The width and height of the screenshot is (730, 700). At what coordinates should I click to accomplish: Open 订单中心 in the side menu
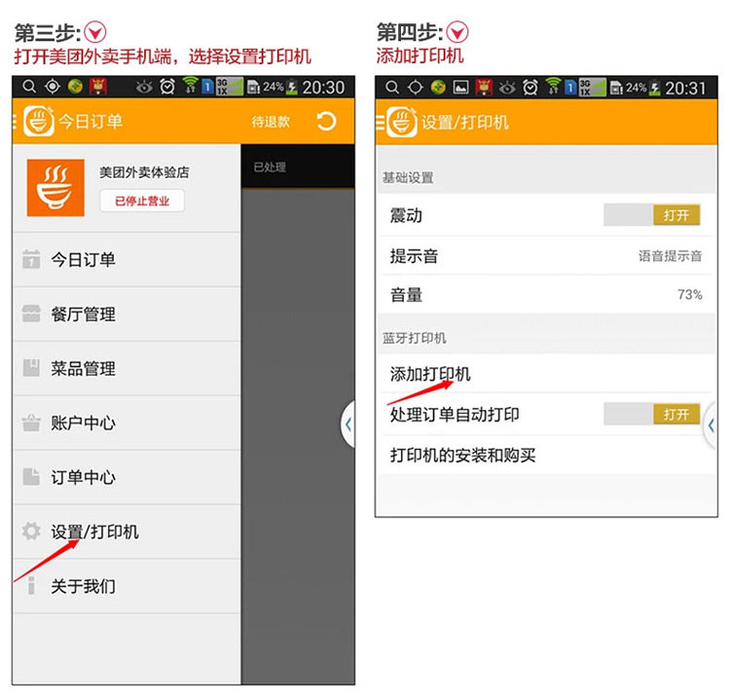[x=127, y=477]
